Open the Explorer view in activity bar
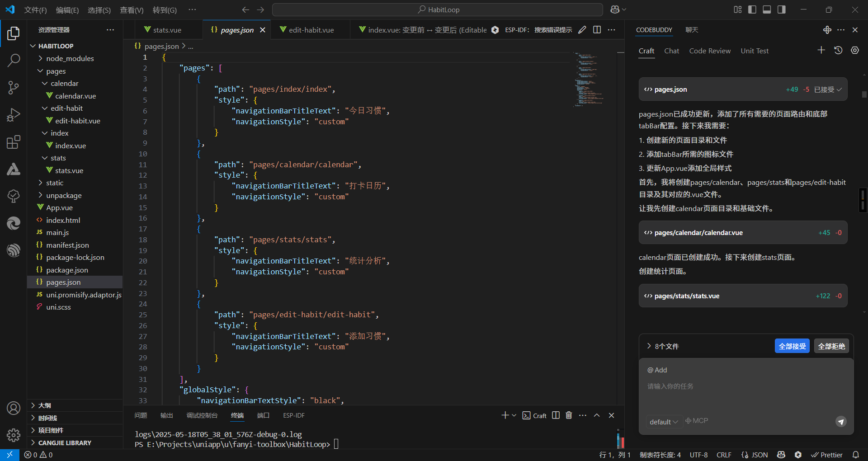The image size is (868, 461). click(14, 33)
